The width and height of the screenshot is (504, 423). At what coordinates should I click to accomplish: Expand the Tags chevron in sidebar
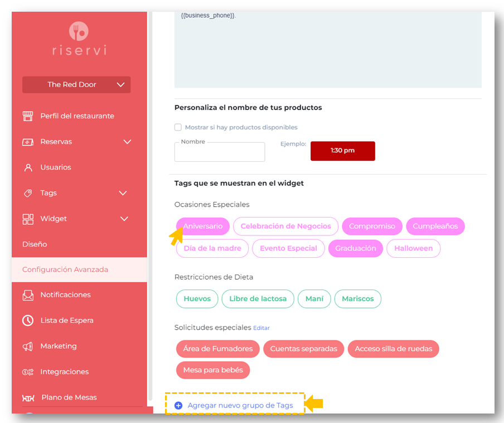tap(123, 193)
